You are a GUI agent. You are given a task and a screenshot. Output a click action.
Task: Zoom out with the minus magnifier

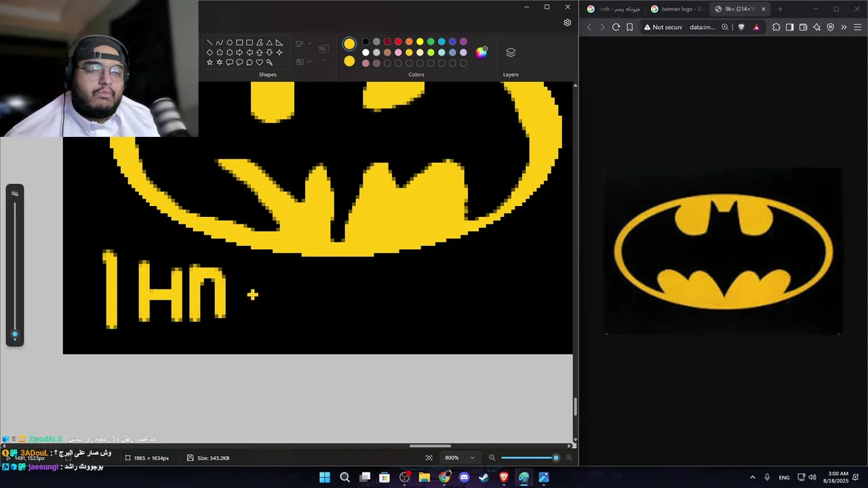(492, 458)
